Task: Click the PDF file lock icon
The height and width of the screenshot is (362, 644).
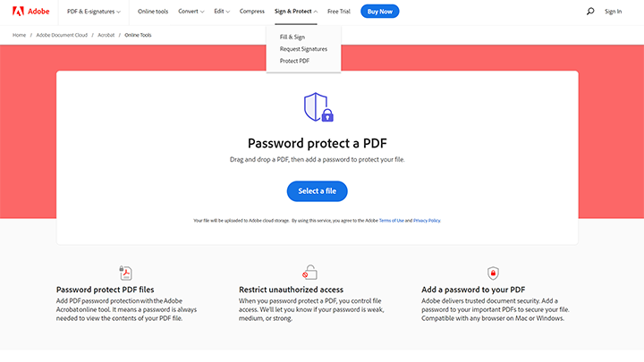Action: coord(126,273)
